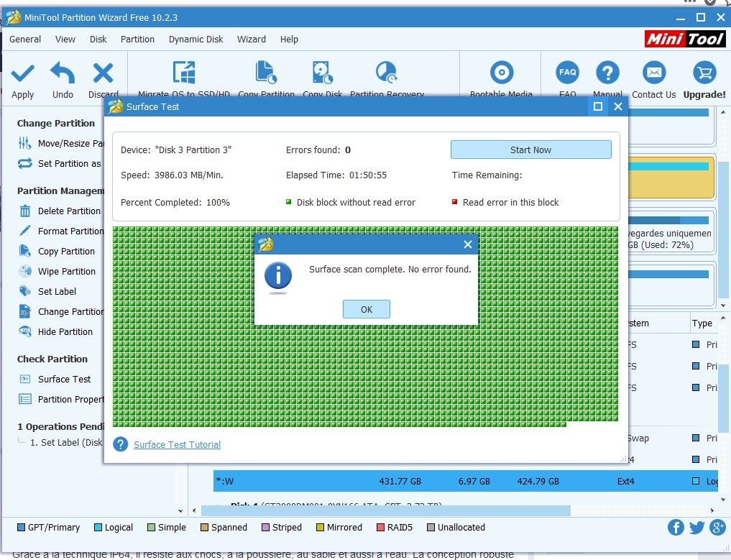This screenshot has width=731, height=560.
Task: Open Partition Properties in sidebar
Action: (60, 399)
